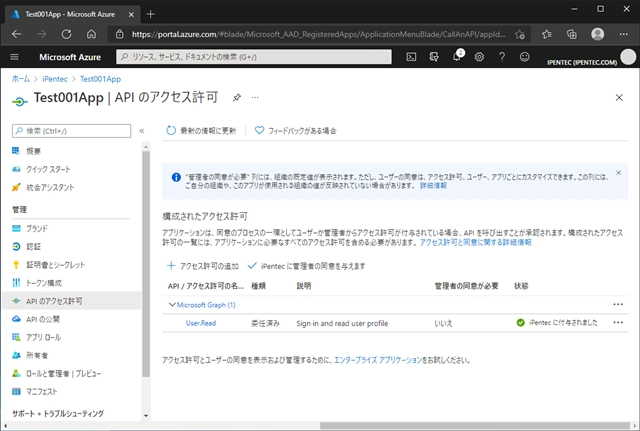Click the left menu scroll down arrow
This screenshot has width=640, height=431.
146,415
